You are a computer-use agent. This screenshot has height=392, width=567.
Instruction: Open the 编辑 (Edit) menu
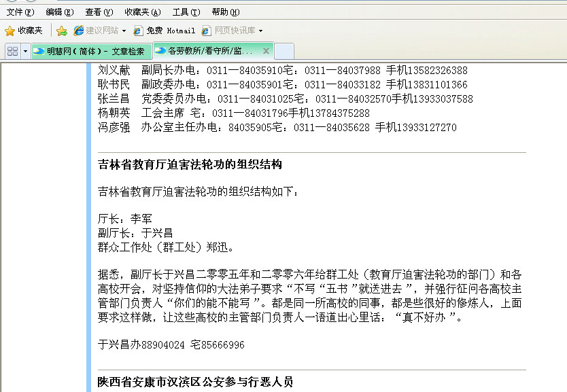59,12
